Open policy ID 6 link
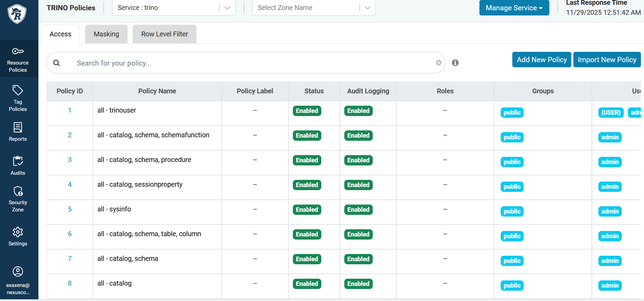Image resolution: width=644 pixels, height=301 pixels. [x=70, y=234]
